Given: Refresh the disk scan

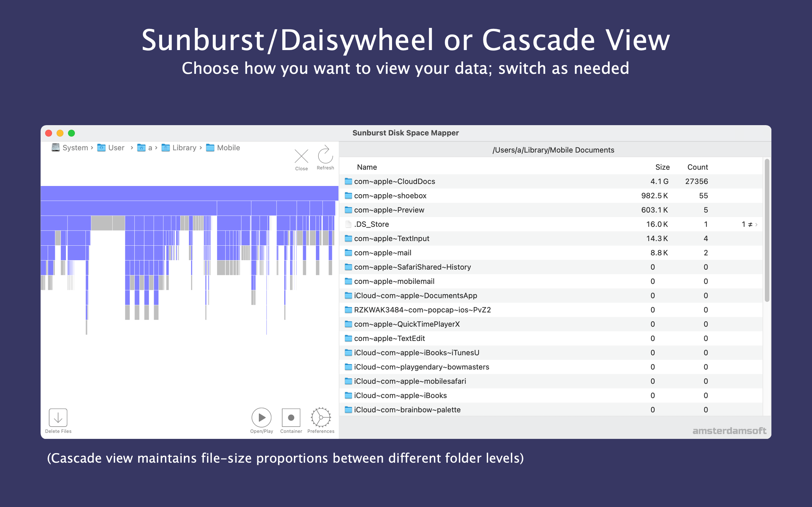Looking at the screenshot, I should point(325,155).
